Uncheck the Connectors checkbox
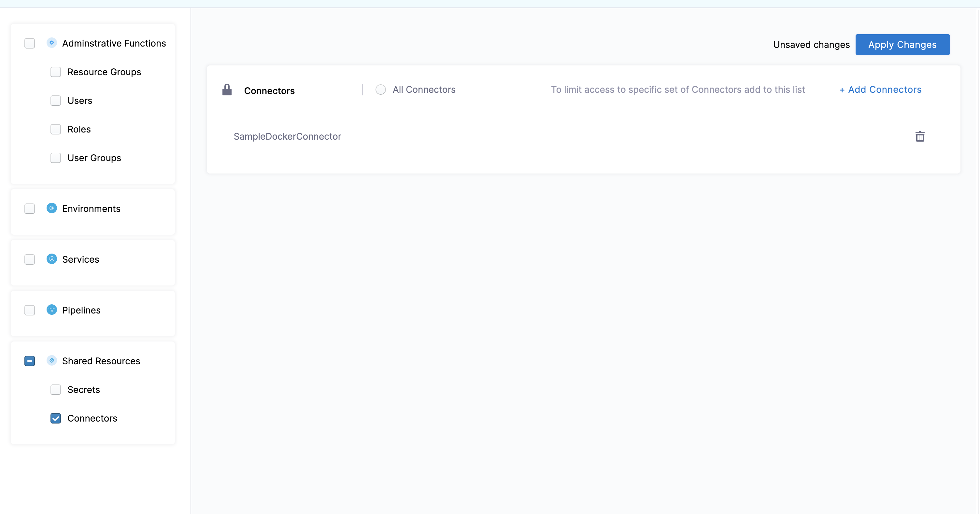 point(56,418)
